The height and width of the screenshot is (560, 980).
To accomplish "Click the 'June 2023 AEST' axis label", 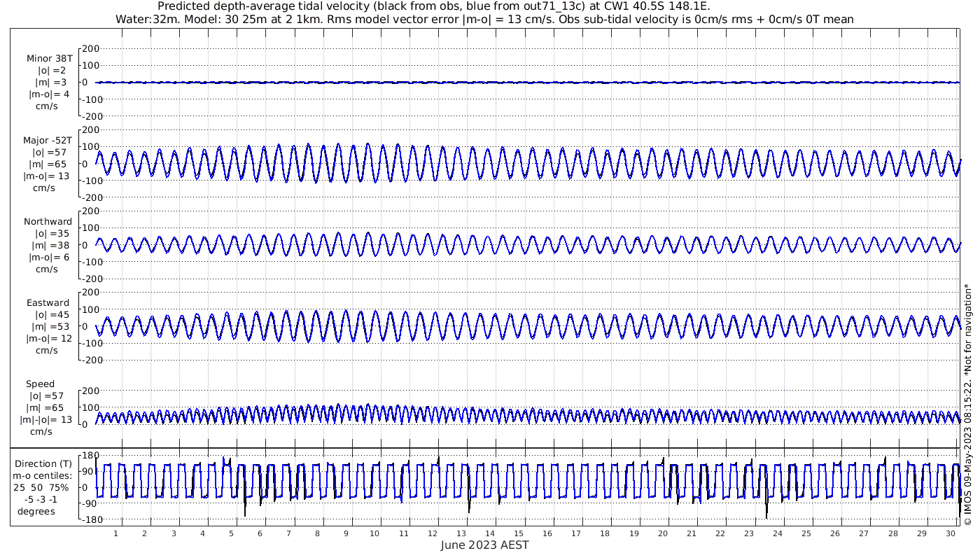I will 485,545.
